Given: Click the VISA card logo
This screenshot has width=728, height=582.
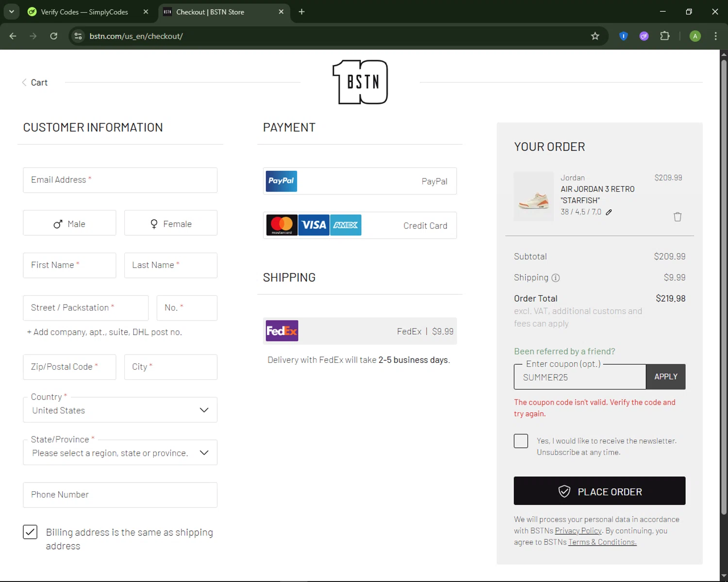Looking at the screenshot, I should point(314,225).
